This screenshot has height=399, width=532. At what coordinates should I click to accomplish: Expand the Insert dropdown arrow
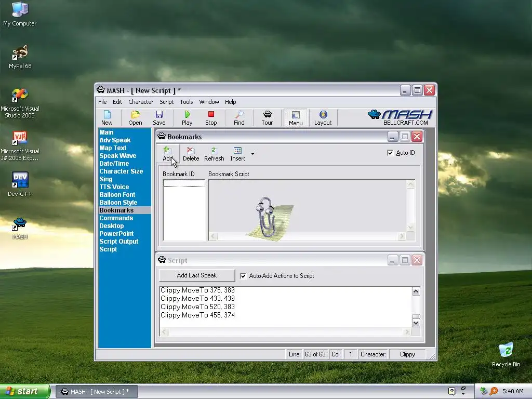252,154
